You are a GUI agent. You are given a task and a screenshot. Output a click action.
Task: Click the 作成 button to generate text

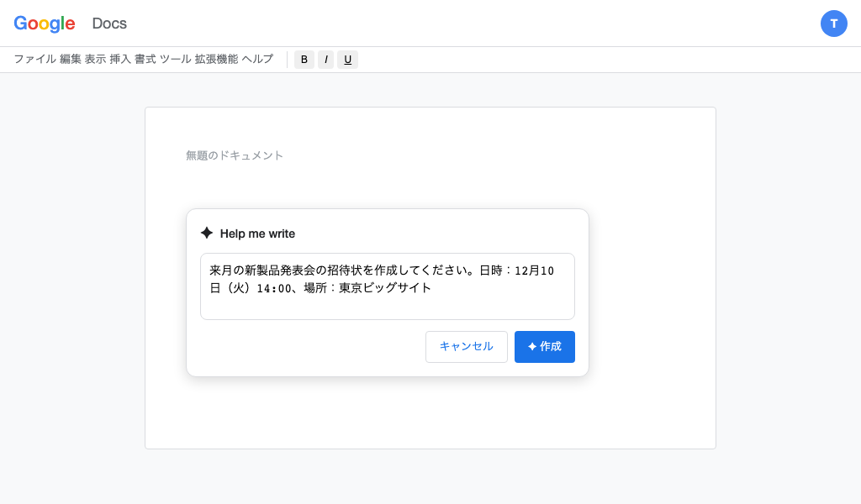tap(545, 346)
